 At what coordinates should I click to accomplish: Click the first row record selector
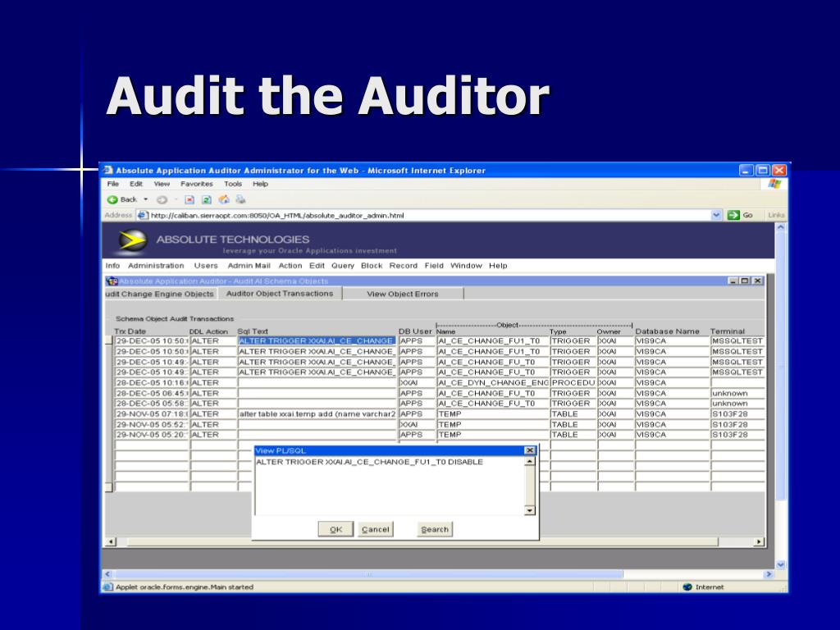[x=109, y=340]
